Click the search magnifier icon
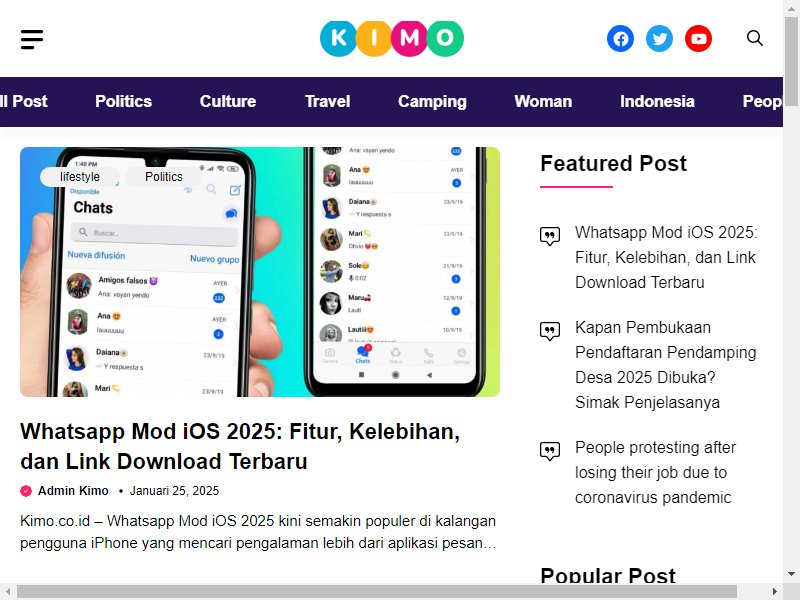 click(x=755, y=38)
